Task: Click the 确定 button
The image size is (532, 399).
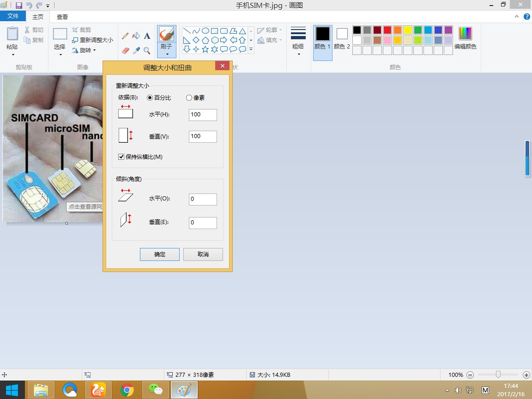Action: click(x=160, y=254)
